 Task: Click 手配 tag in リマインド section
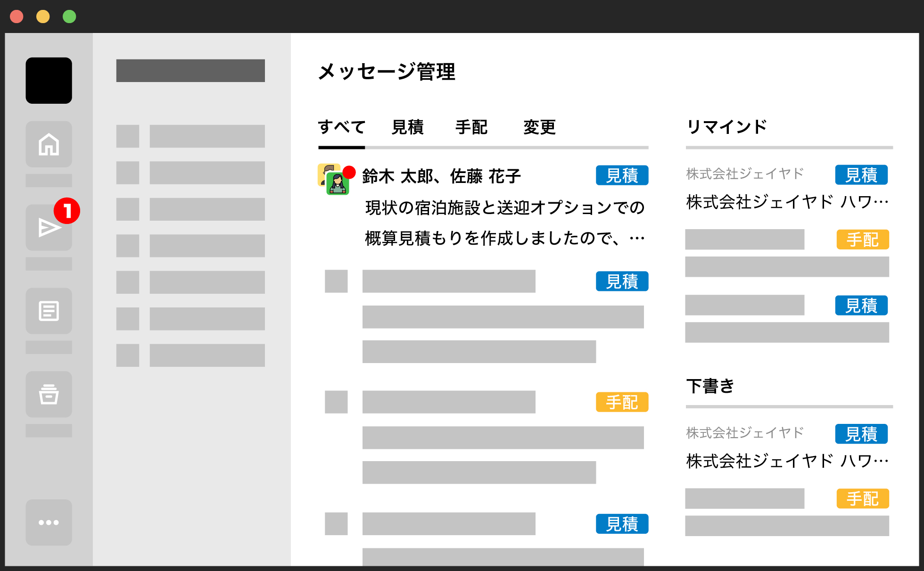click(862, 240)
